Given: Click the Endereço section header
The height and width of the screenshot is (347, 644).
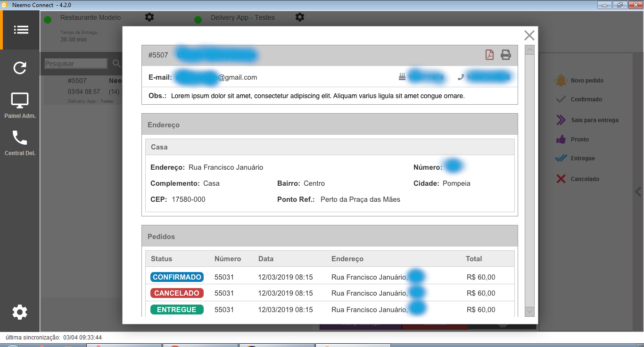Looking at the screenshot, I should click(x=330, y=124).
